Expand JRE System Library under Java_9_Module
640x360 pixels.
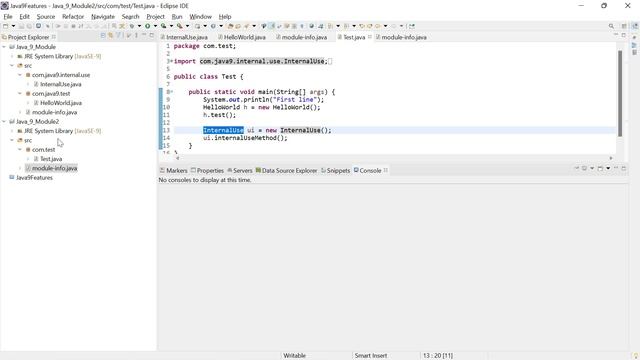click(x=12, y=56)
